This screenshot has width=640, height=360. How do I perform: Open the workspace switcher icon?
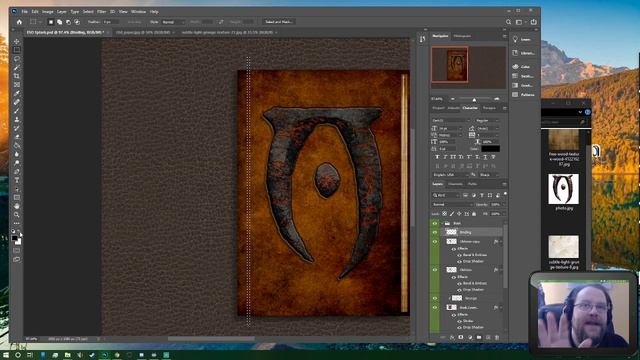point(519,22)
